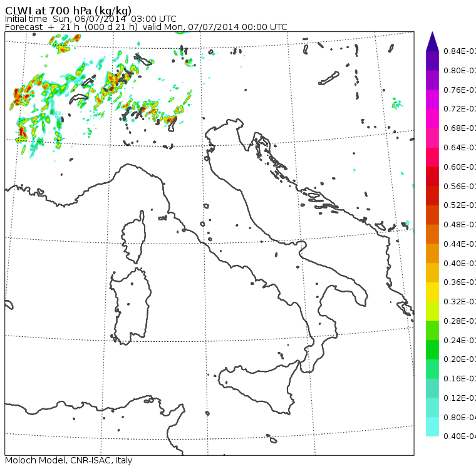Select the teal band between 0.12E-03 and 0.16E-03
This screenshot has height=469, width=476.
click(x=432, y=389)
